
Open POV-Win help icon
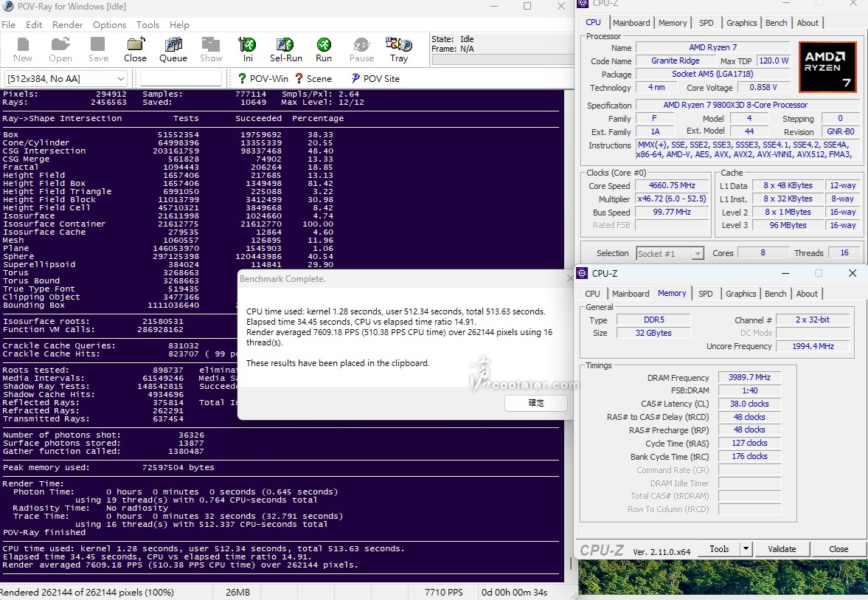242,79
